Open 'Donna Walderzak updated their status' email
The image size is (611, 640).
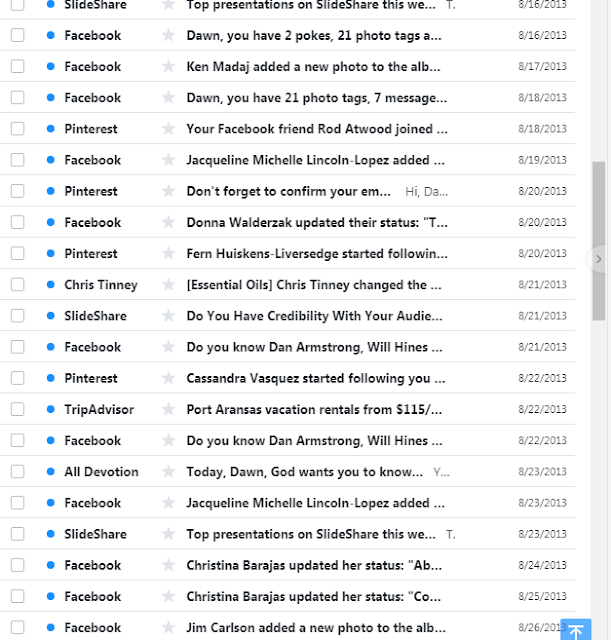[317, 222]
